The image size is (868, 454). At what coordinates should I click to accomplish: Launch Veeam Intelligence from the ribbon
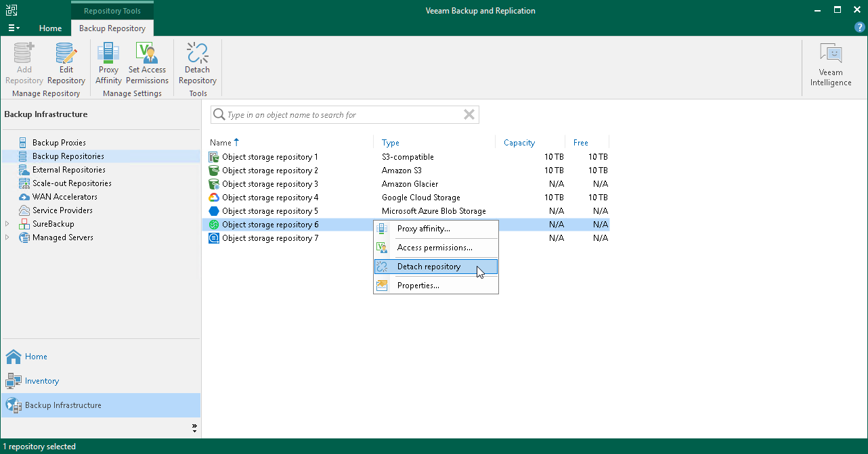coord(831,64)
